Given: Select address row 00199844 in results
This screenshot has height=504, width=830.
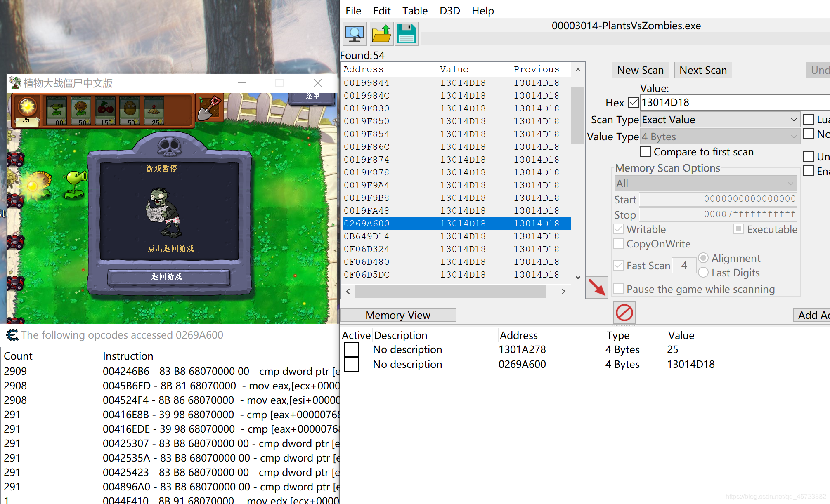Looking at the screenshot, I should pos(456,83).
